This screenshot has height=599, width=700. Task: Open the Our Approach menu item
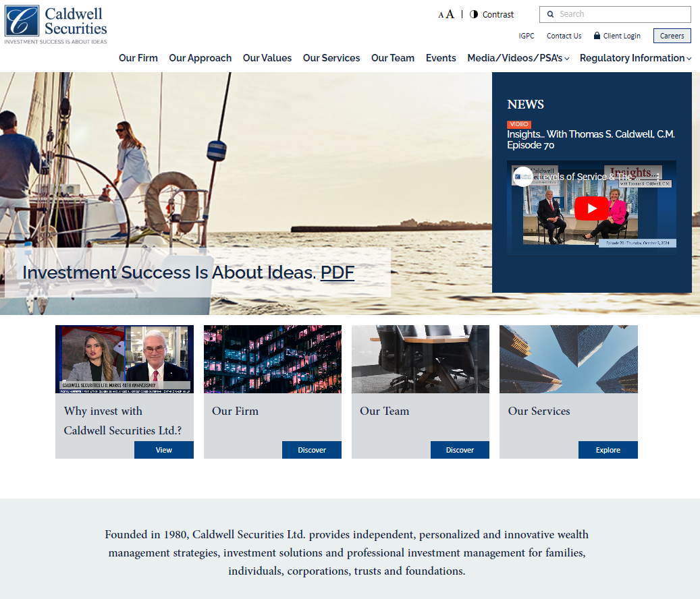coord(200,58)
